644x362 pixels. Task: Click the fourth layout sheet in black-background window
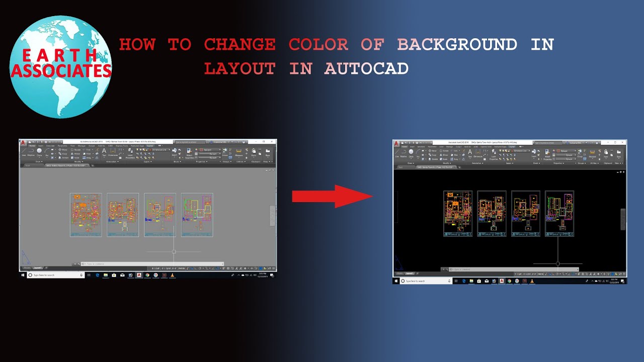pos(559,214)
